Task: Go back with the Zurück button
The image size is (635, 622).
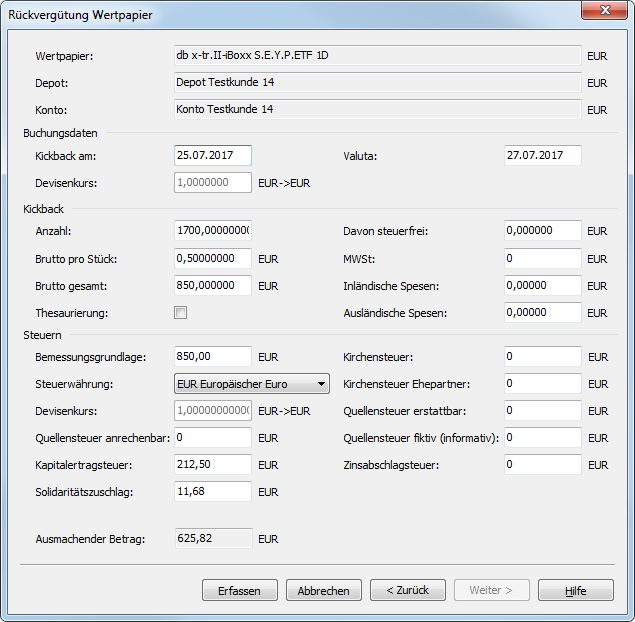Action: pyautogui.click(x=407, y=590)
